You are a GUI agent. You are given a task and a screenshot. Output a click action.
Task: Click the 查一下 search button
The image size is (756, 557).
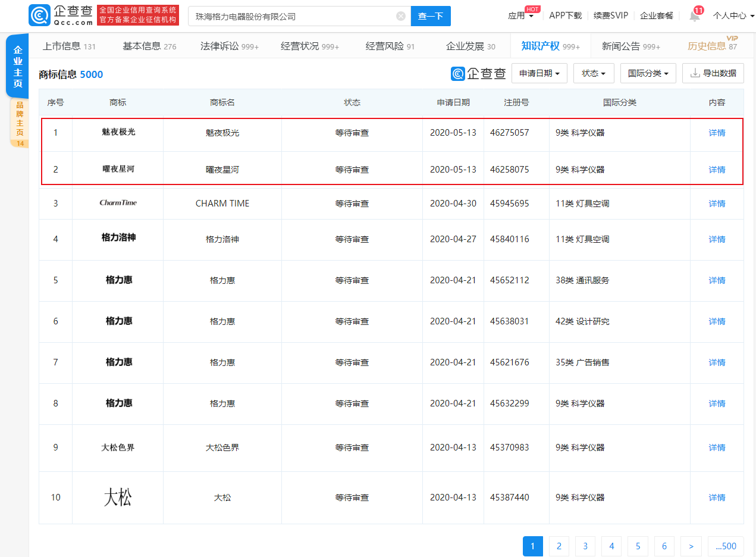(x=431, y=16)
